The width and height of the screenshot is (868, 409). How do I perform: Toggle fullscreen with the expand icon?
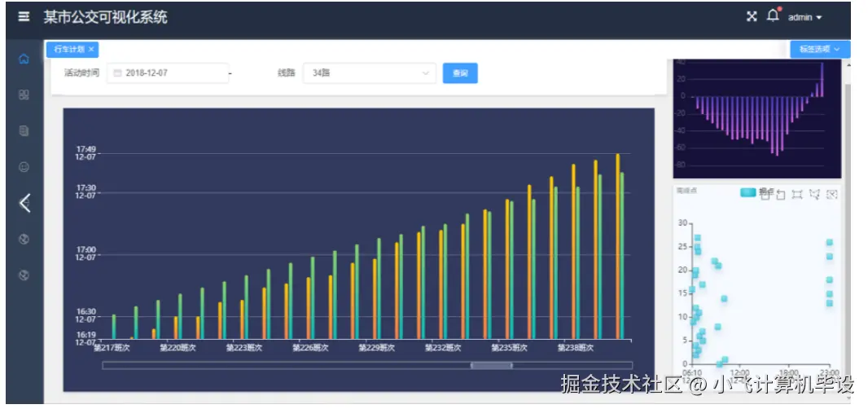(x=752, y=16)
